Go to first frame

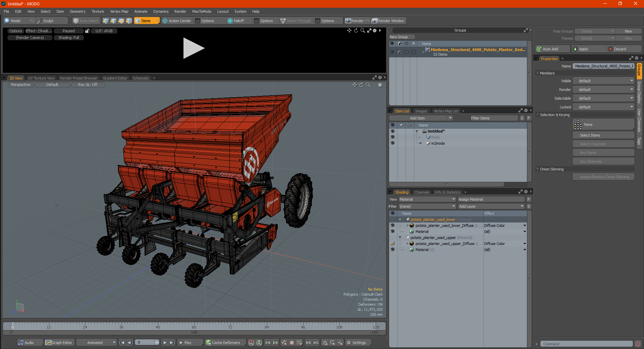point(122,343)
